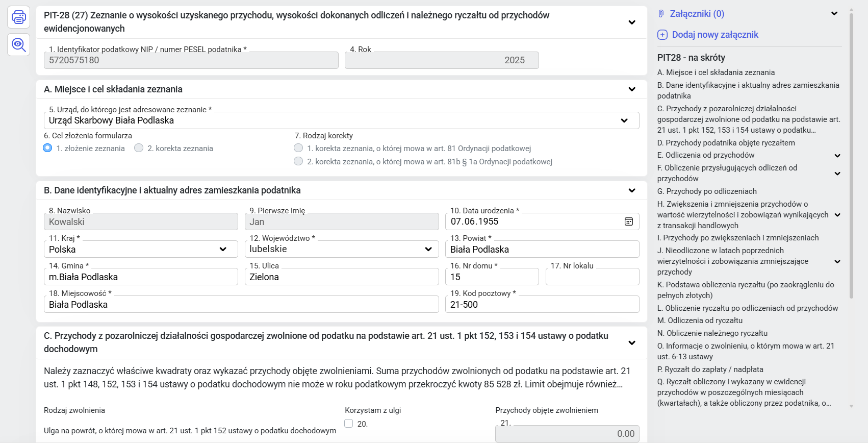Collapse section C exempt revenue chevron
This screenshot has width=868, height=444.
pos(632,342)
